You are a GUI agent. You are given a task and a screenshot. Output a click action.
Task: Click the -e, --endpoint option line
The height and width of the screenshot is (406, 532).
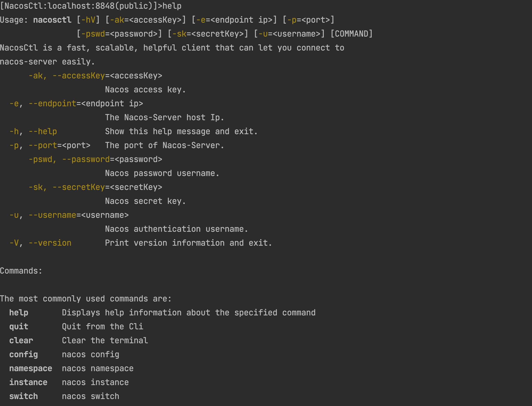pyautogui.click(x=76, y=103)
